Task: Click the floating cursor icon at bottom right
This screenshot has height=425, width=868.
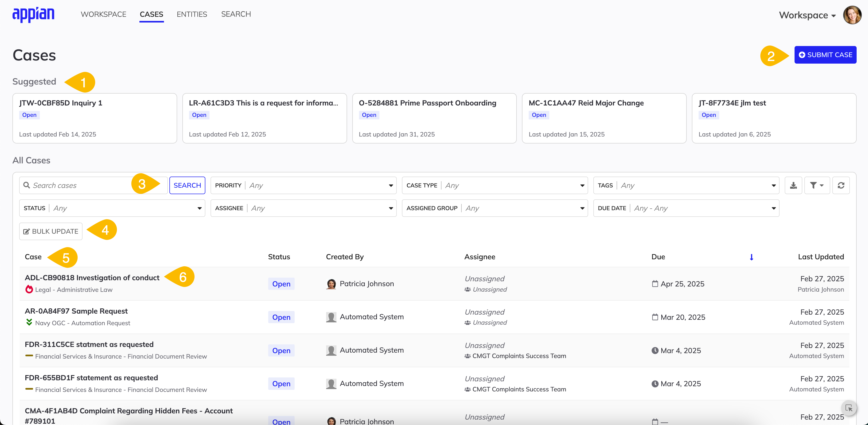Action: pyautogui.click(x=849, y=408)
